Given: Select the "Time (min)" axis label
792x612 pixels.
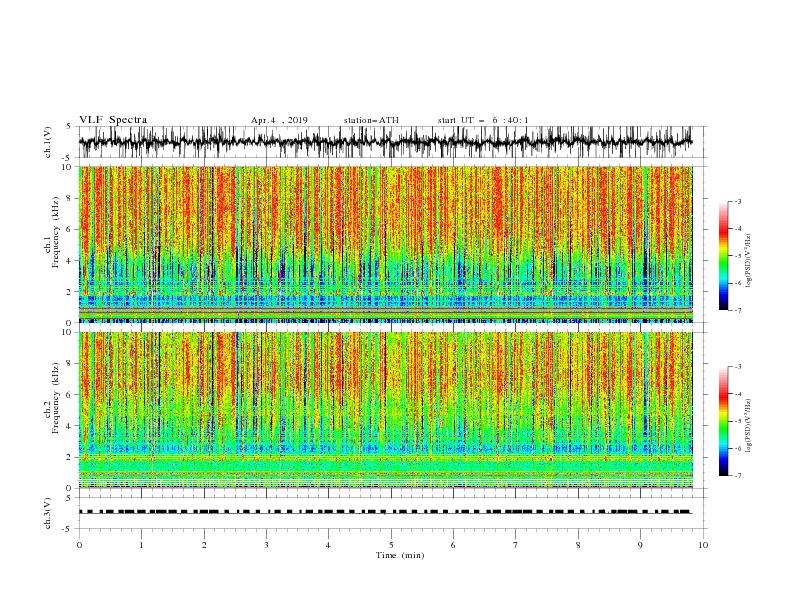Looking at the screenshot, I should point(400,555).
